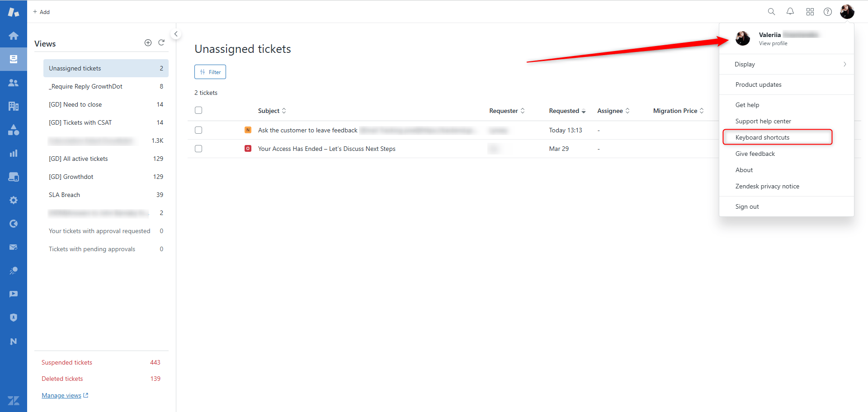
Task: Open the Manage views link
Action: tap(62, 395)
